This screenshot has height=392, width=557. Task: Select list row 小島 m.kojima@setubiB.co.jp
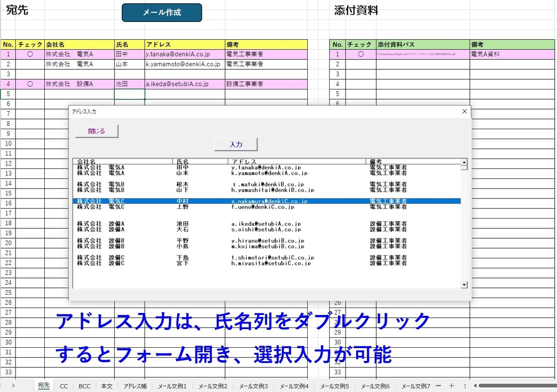[267, 246]
